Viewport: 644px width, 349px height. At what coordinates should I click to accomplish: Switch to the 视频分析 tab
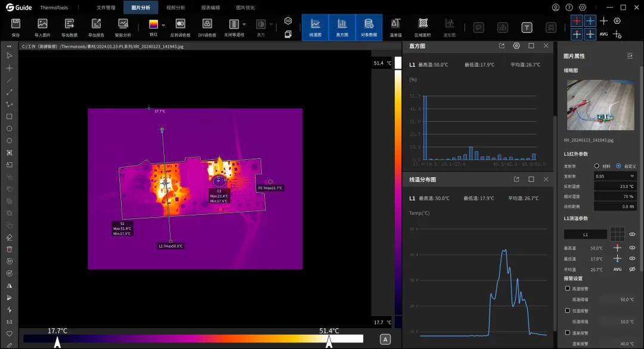[x=175, y=7]
